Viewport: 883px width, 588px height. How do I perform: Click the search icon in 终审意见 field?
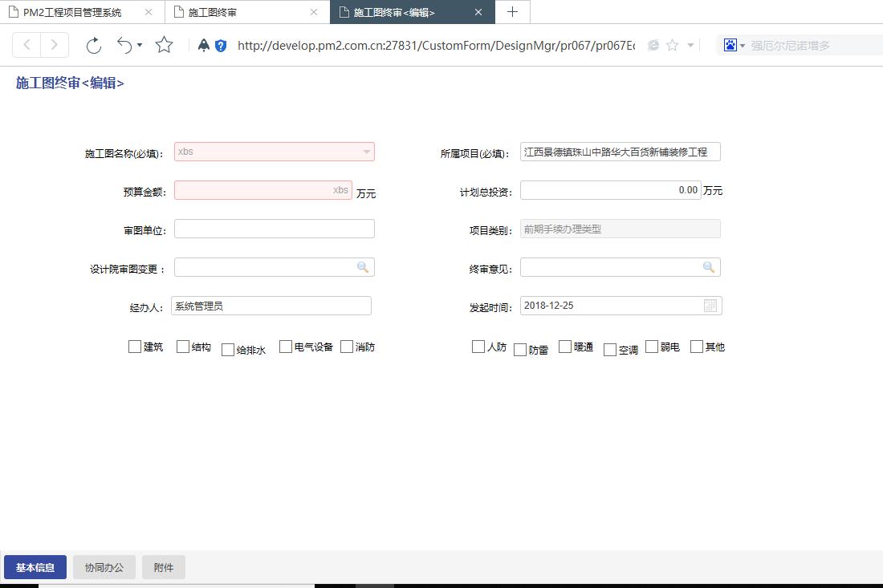tap(709, 267)
